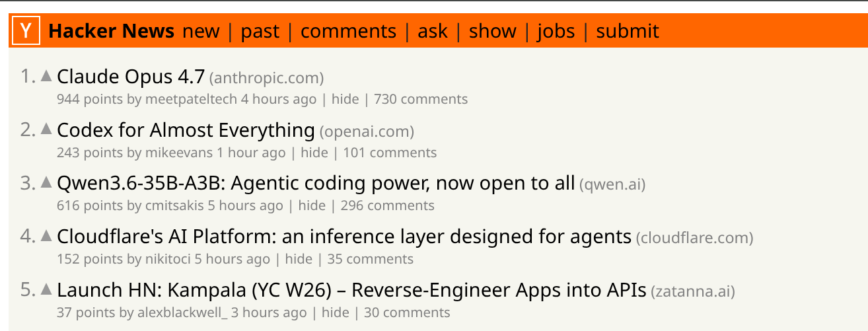Open the 'jobs' section
868x331 pixels.
coord(556,31)
